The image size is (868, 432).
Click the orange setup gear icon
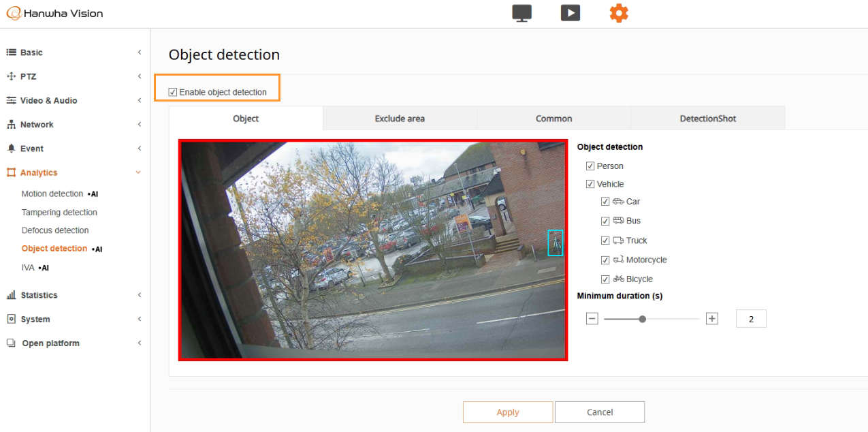[x=619, y=13]
